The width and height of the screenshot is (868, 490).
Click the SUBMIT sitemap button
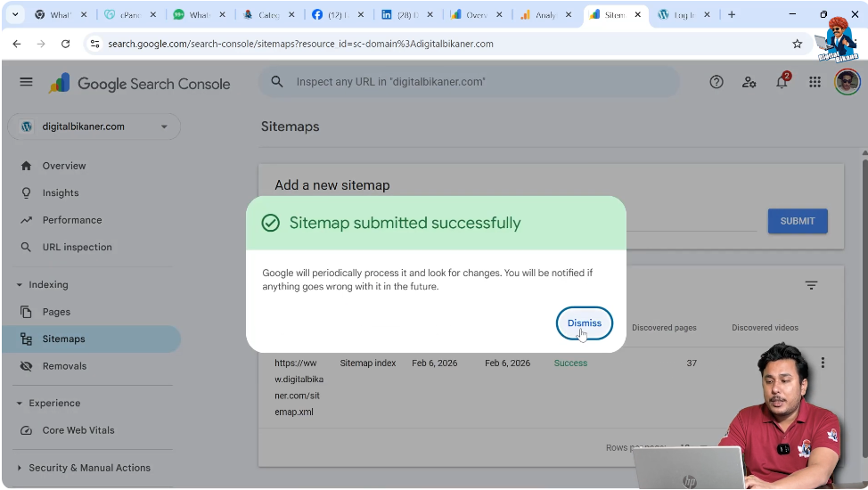797,221
